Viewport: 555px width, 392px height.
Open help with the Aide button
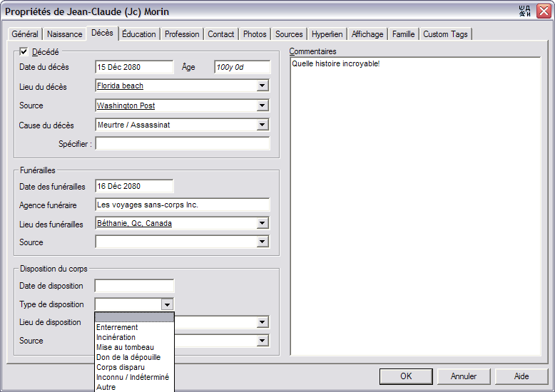click(x=521, y=376)
